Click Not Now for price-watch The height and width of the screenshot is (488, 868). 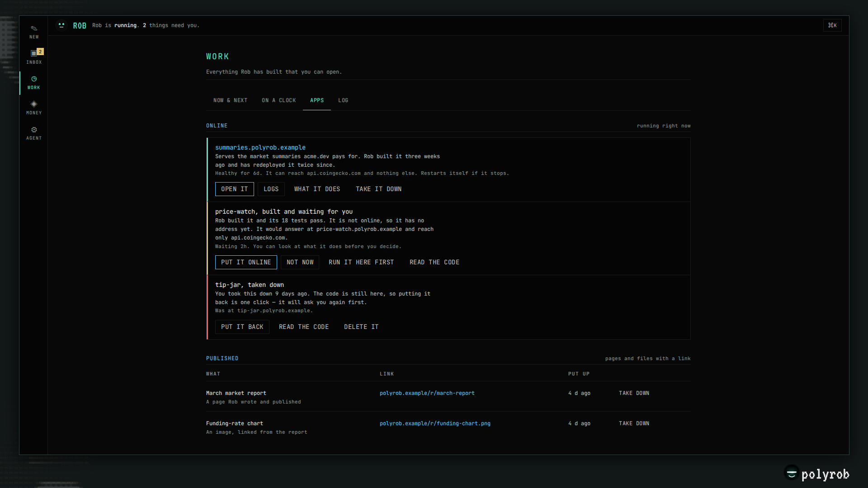300,262
